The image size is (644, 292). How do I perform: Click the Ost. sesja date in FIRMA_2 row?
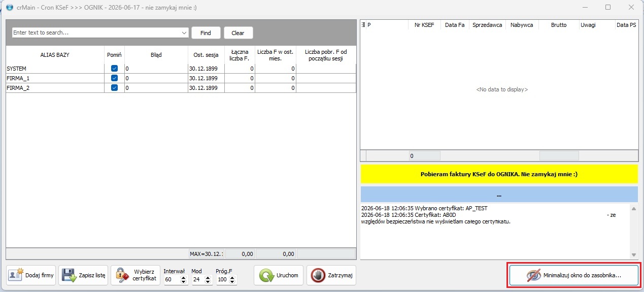pyautogui.click(x=206, y=88)
